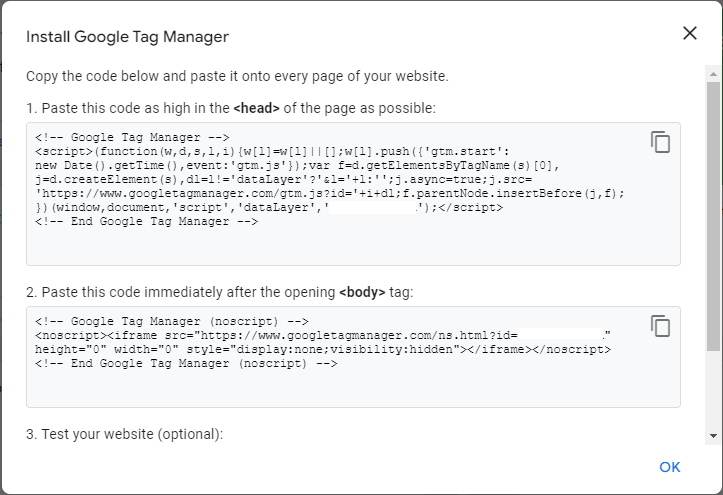Click the 'Install Google Tag Manager' title
Screen dimensions: 723x495
point(127,36)
